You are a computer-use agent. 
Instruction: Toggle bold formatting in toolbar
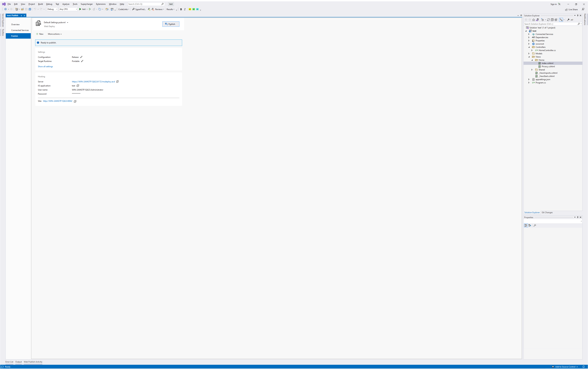point(181,9)
